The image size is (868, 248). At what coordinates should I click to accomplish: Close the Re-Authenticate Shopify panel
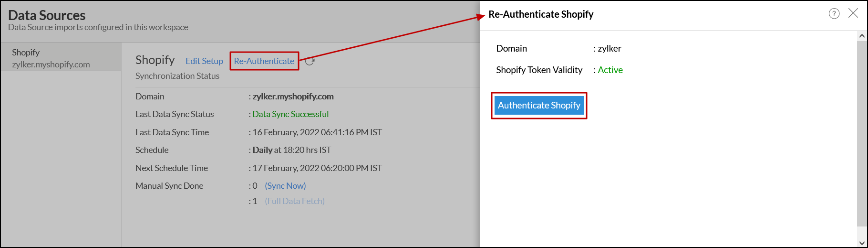pos(853,13)
